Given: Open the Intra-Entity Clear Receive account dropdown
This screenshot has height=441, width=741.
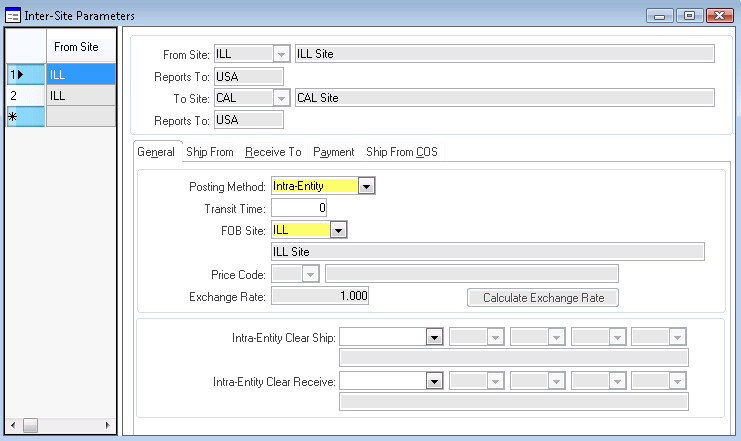Looking at the screenshot, I should click(x=434, y=381).
